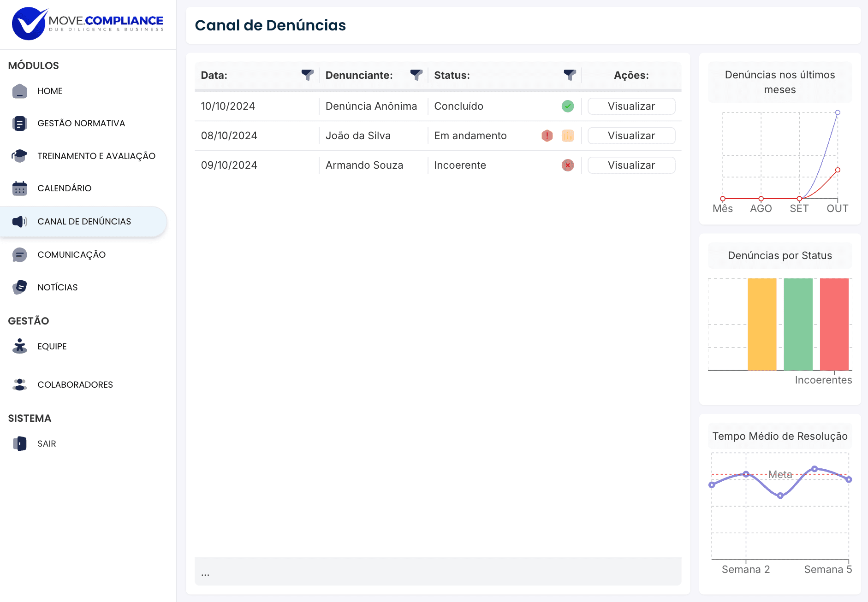Visualizar the Denúncia Anônima report
This screenshot has height=602, width=868.
[631, 106]
